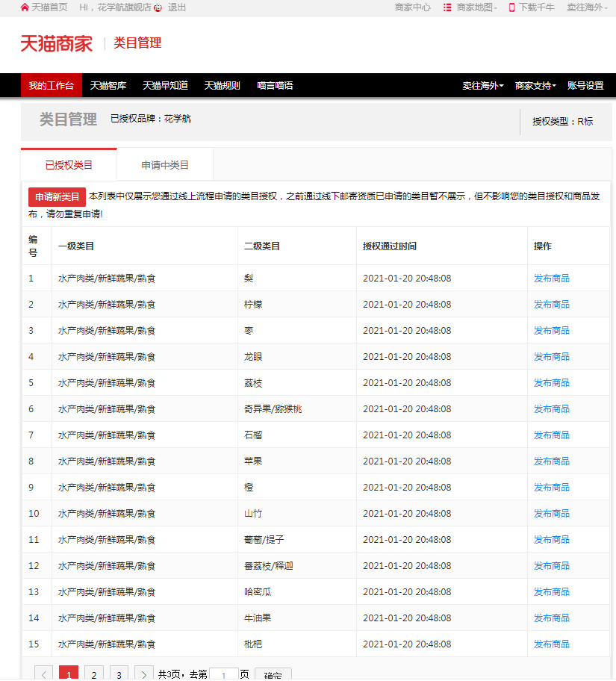The width and height of the screenshot is (616, 681).
Task: Click the 天猫商家 logo
Action: point(57,43)
